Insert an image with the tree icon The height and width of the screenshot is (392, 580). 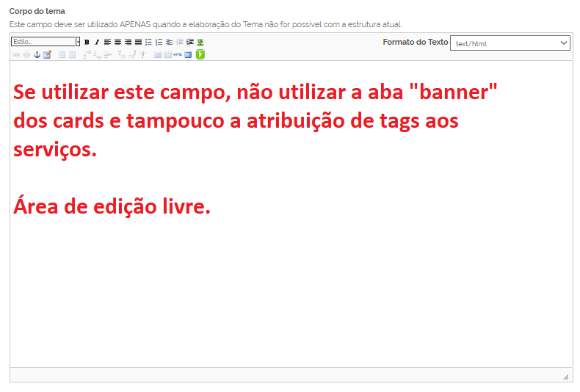(200, 42)
